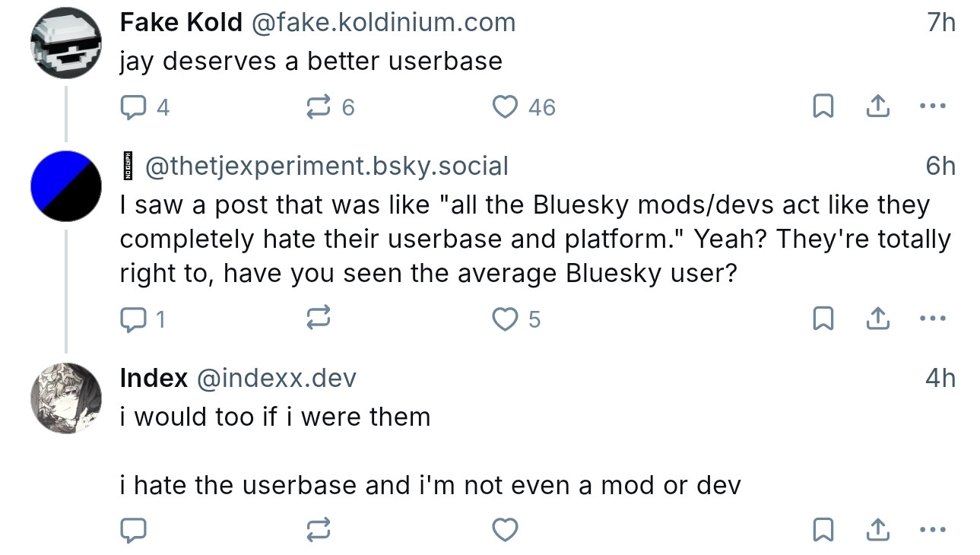Open more options on Fake Kold's post
The height and width of the screenshot is (555, 980).
tap(932, 107)
